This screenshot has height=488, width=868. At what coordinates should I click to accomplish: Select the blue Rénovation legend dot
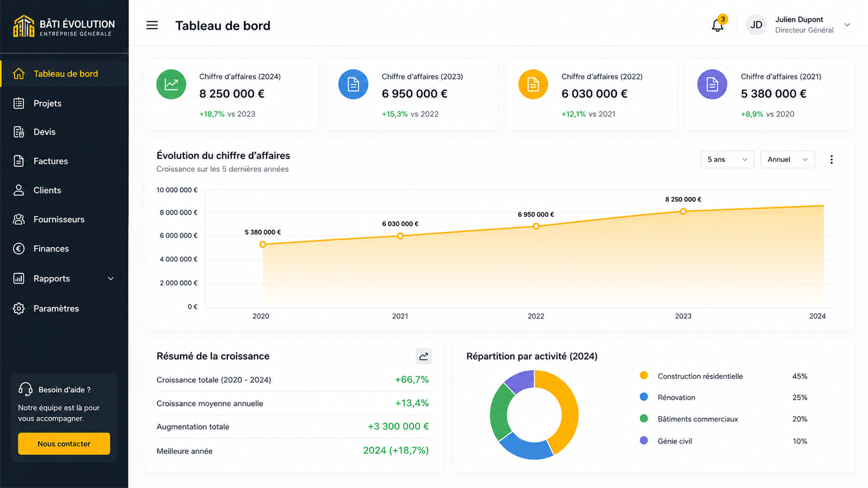(643, 397)
